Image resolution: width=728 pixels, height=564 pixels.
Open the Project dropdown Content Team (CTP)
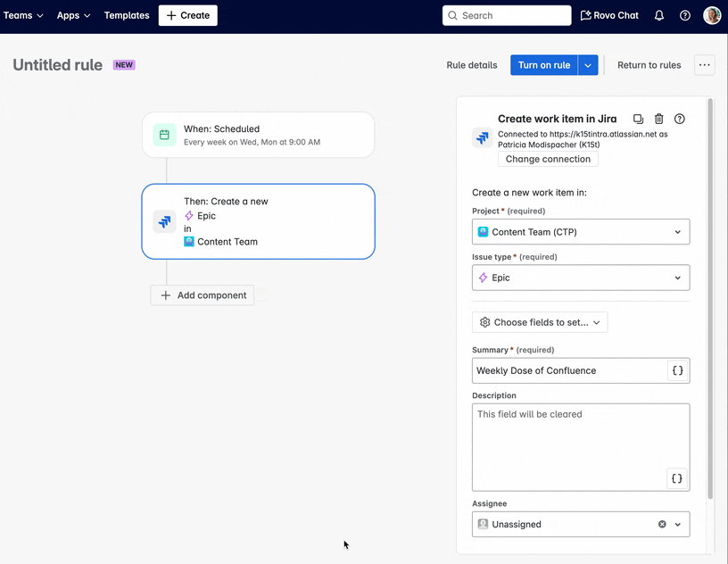(x=581, y=232)
